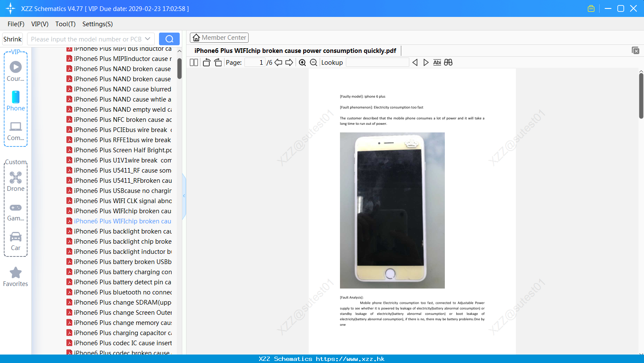Open Member Center
The width and height of the screenshot is (644, 363).
tap(219, 38)
